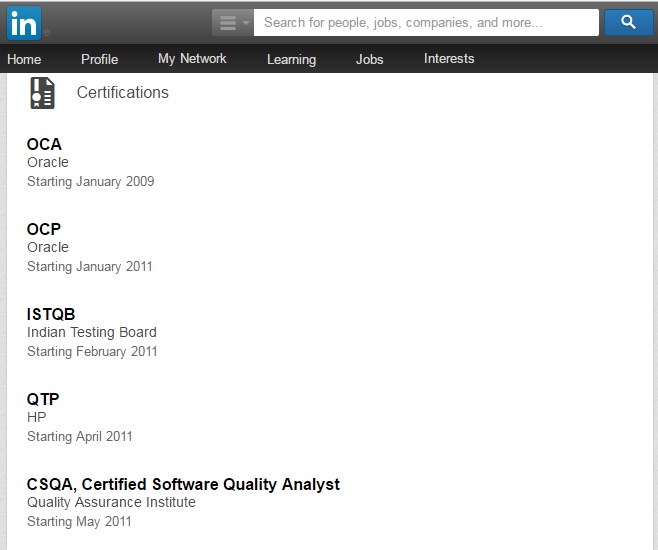The height and width of the screenshot is (550, 658).
Task: Focus the search for people, jobs field
Action: [x=425, y=22]
